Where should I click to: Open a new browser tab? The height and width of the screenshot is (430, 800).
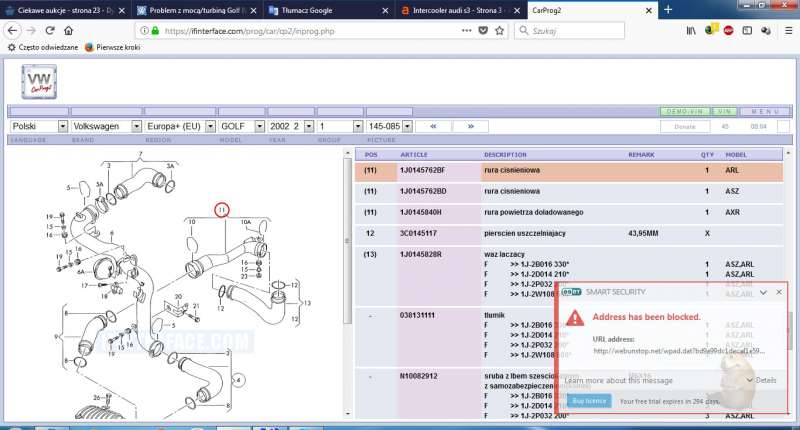coord(668,10)
